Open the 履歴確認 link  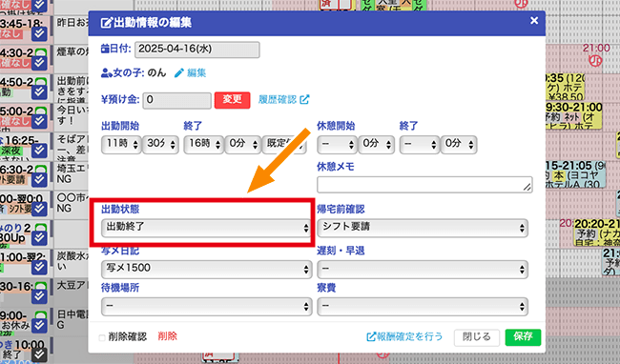coord(283,99)
